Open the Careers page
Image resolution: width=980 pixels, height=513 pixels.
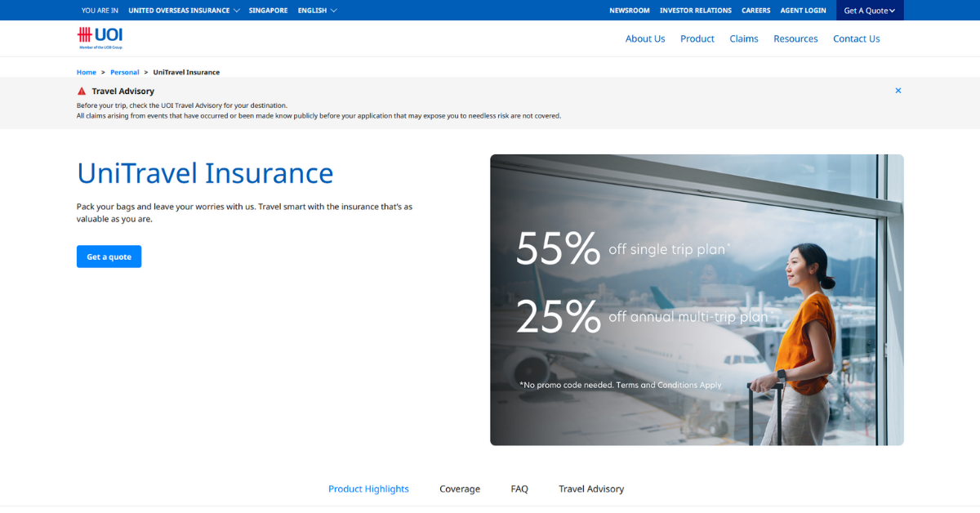tap(756, 11)
